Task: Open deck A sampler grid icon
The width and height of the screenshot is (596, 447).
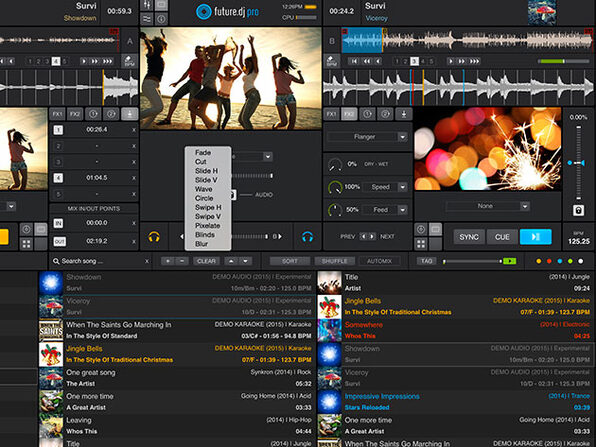Action: (x=26, y=244)
